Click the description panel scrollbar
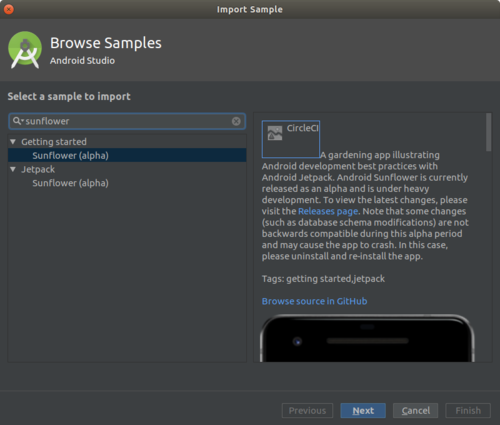 click(x=488, y=132)
